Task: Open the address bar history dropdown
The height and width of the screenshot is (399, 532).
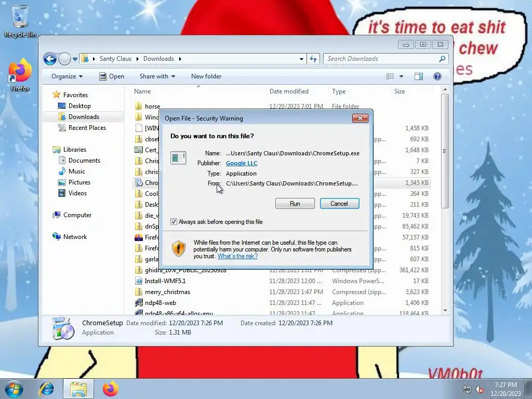Action: pyautogui.click(x=301, y=59)
